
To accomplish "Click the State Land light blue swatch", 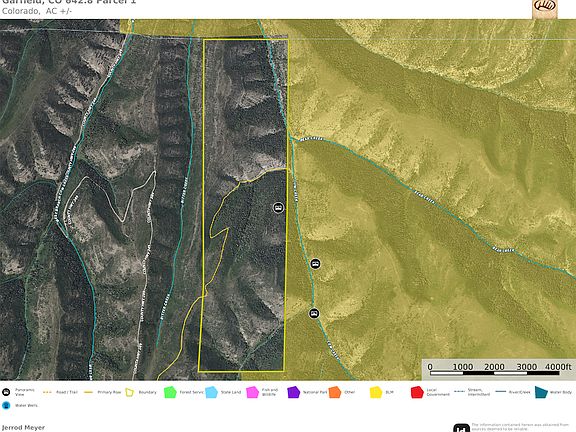I will [211, 392].
